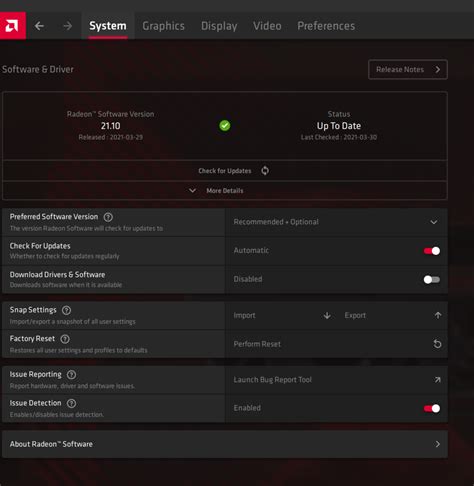Open help for Preferred Software Version
The image size is (474, 486).
tap(108, 217)
